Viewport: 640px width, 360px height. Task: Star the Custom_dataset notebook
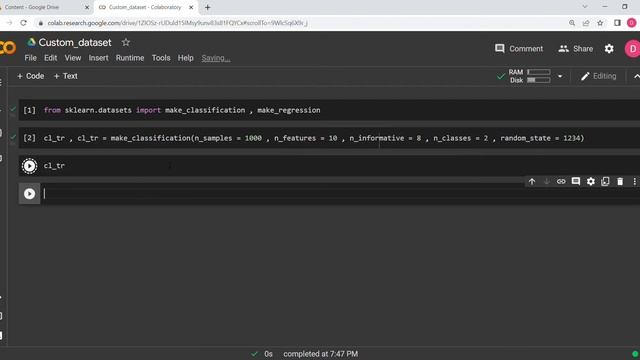(x=126, y=42)
